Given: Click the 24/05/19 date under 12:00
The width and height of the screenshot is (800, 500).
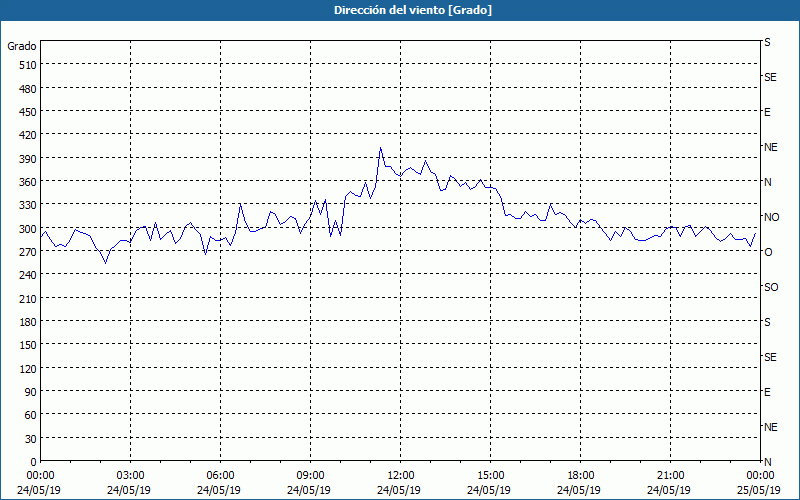Looking at the screenshot, I should click(x=399, y=490).
